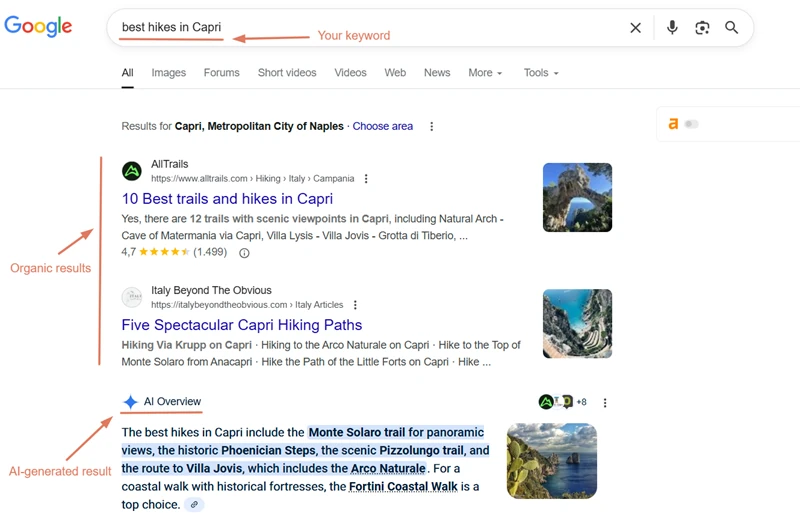This screenshot has width=800, height=523.
Task: Open the News tab
Action: (437, 72)
